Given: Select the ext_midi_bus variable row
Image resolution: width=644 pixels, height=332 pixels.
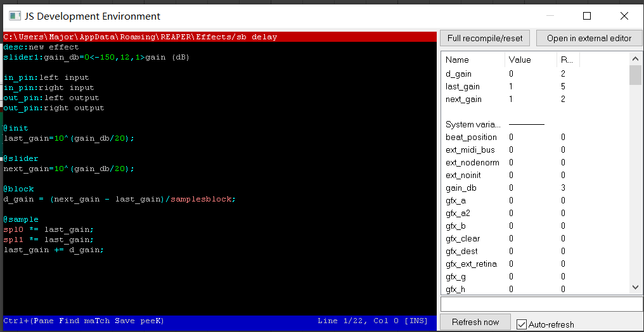Looking at the screenshot, I should click(535, 150).
